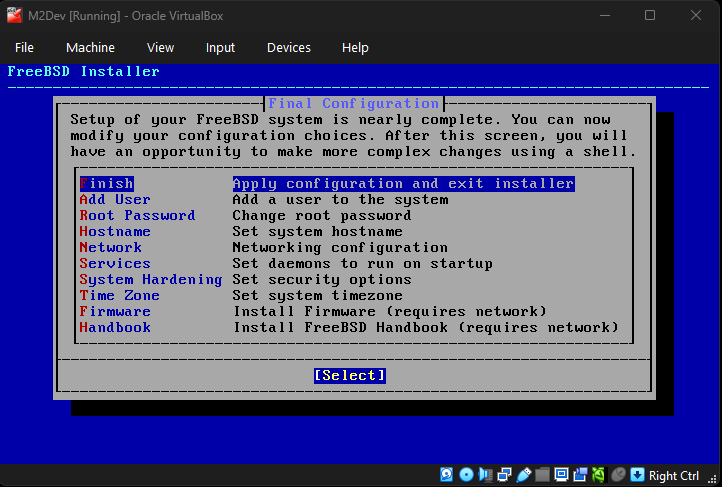Click the hard disk activity status icon
Image resolution: width=722 pixels, height=487 pixels.
(x=447, y=475)
